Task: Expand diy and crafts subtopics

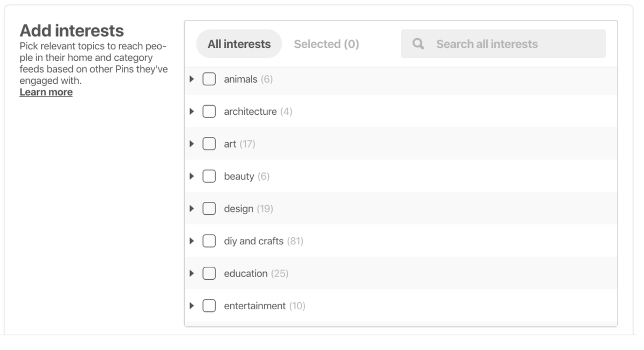Action: (x=192, y=241)
